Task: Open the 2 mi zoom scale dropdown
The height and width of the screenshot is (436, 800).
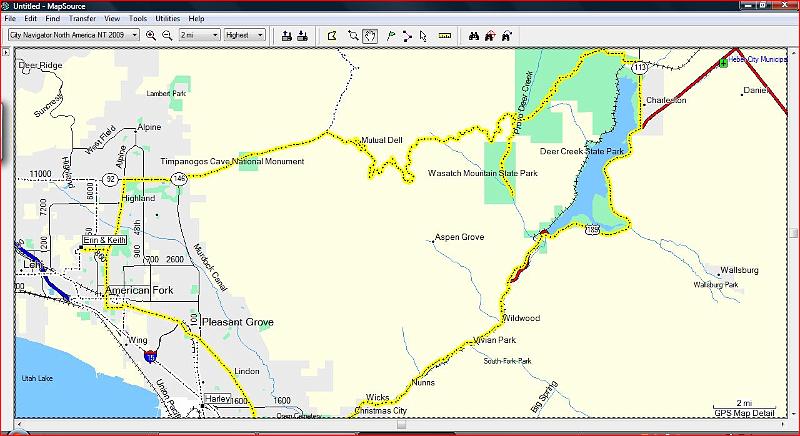Action: click(199, 35)
